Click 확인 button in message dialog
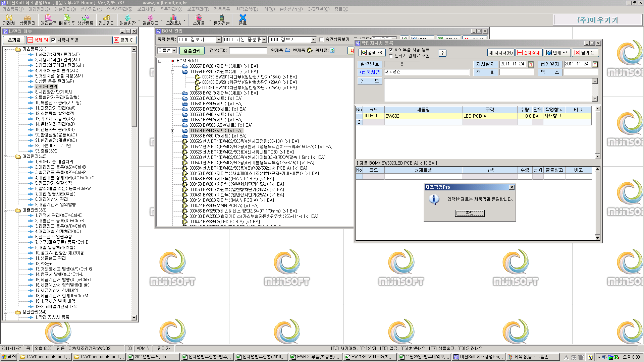The width and height of the screenshot is (644, 362). 470,213
